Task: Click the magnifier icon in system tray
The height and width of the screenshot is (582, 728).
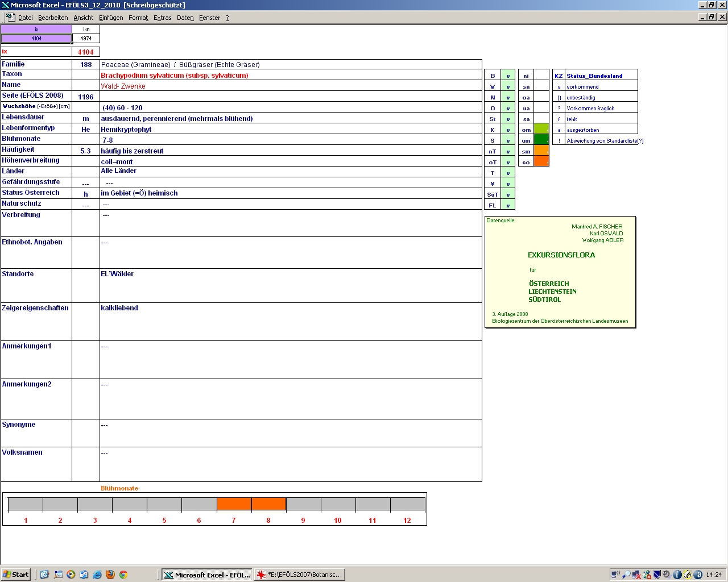Action: click(x=626, y=575)
